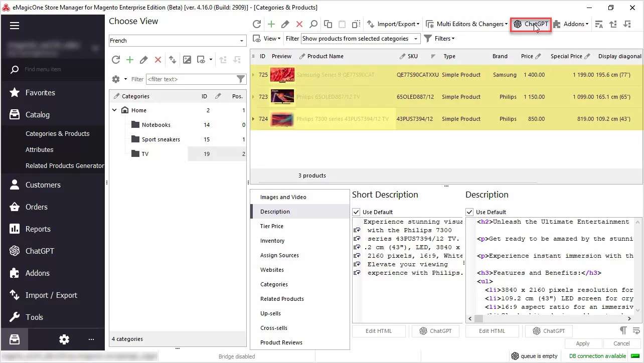Click the duplicate product icon in the toolbar
Screen dimensions: 644x363
pyautogui.click(x=356, y=24)
